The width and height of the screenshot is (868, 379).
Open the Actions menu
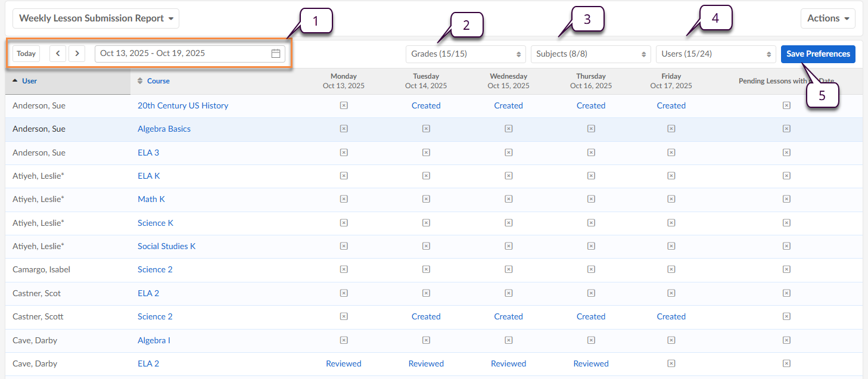point(827,18)
